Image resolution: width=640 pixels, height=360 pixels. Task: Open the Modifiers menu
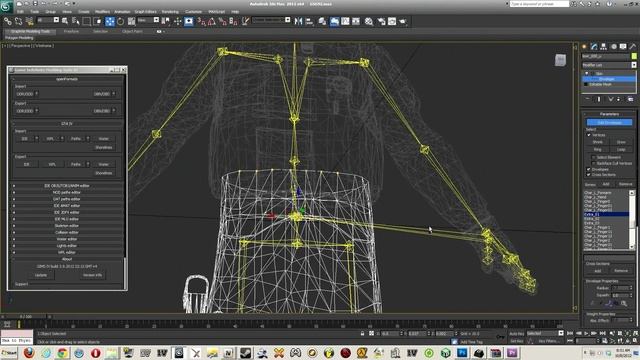[102, 12]
